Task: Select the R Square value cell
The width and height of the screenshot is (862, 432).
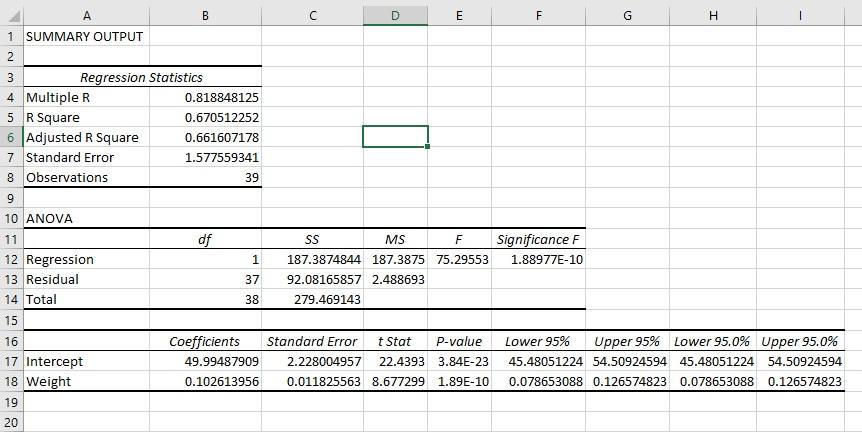Action: 206,118
